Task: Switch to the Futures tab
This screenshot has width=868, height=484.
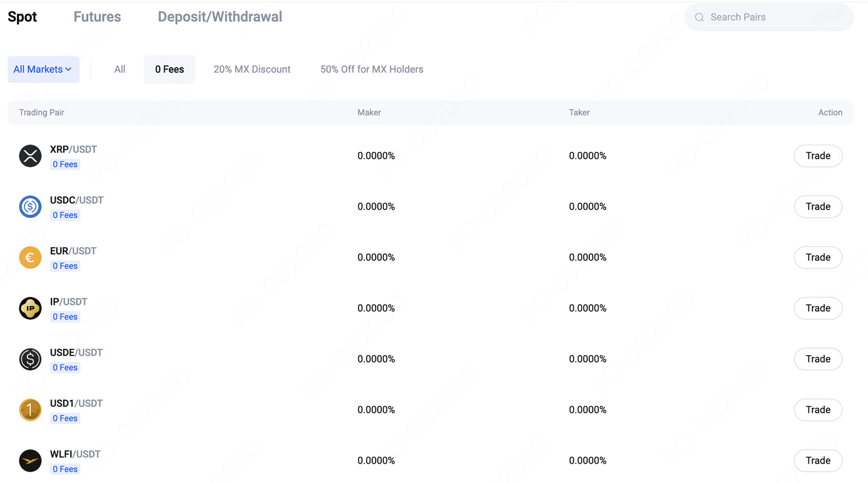Action: (x=97, y=17)
